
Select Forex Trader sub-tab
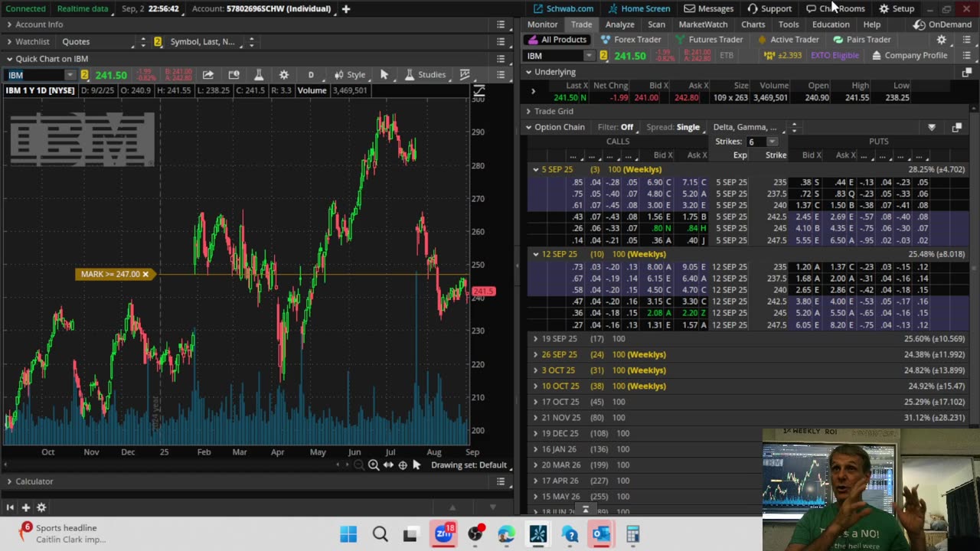[631, 40]
